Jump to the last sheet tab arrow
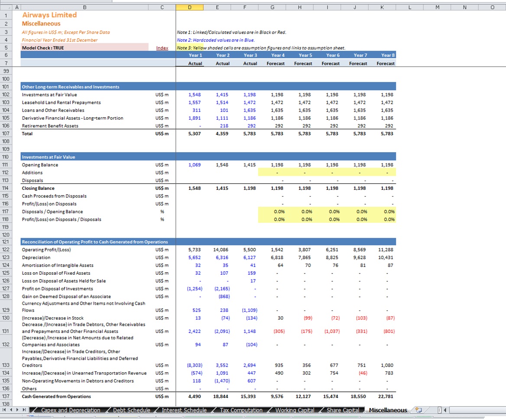Viewport: 506px width, 420px height. point(24,410)
